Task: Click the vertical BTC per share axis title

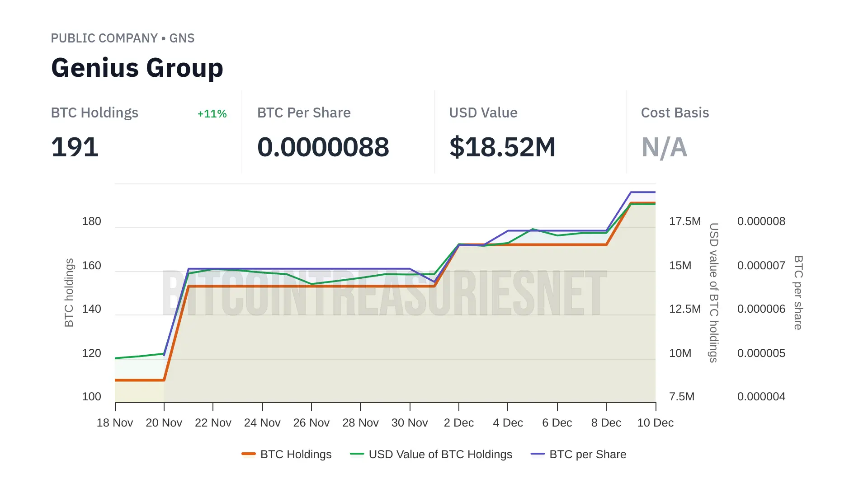Action: (798, 292)
